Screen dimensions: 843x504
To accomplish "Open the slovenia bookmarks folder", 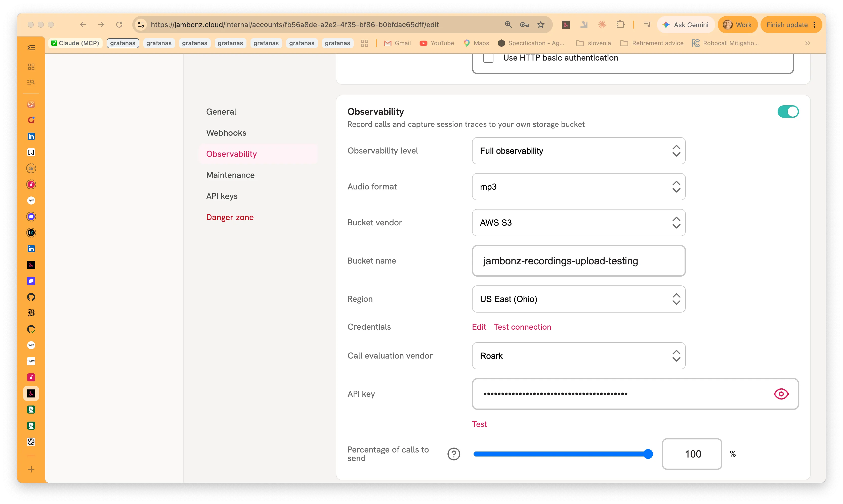I will click(x=594, y=43).
